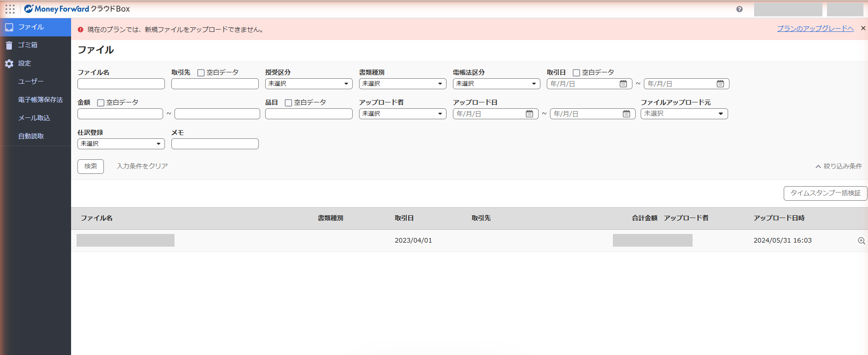Open the file name in first row
Image resolution: width=868 pixels, height=355 pixels.
point(125,240)
